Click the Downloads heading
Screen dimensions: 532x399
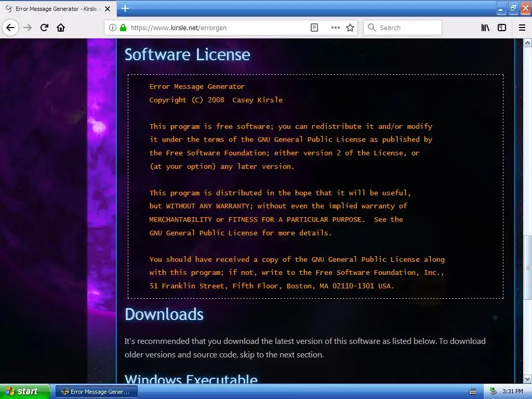click(164, 314)
